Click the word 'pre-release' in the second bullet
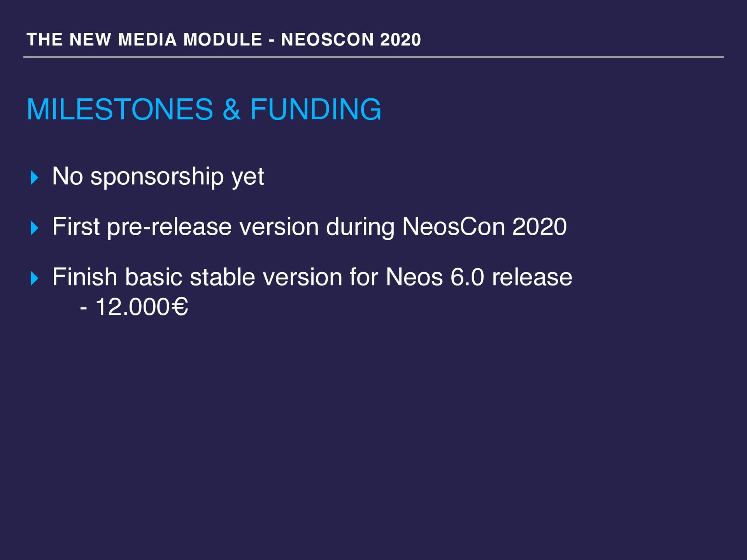This screenshot has height=560, width=747. [x=169, y=227]
